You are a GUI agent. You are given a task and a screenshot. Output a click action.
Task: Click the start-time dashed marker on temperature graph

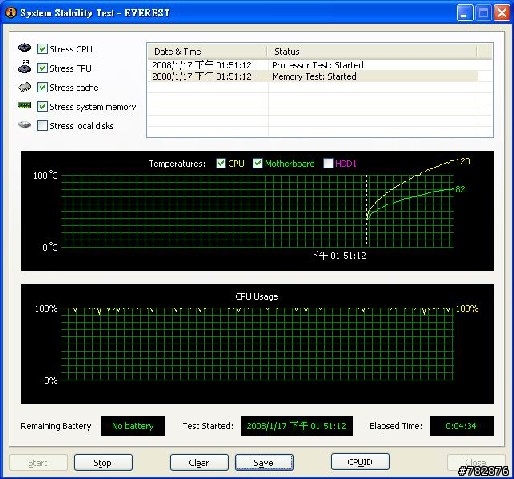[367, 211]
